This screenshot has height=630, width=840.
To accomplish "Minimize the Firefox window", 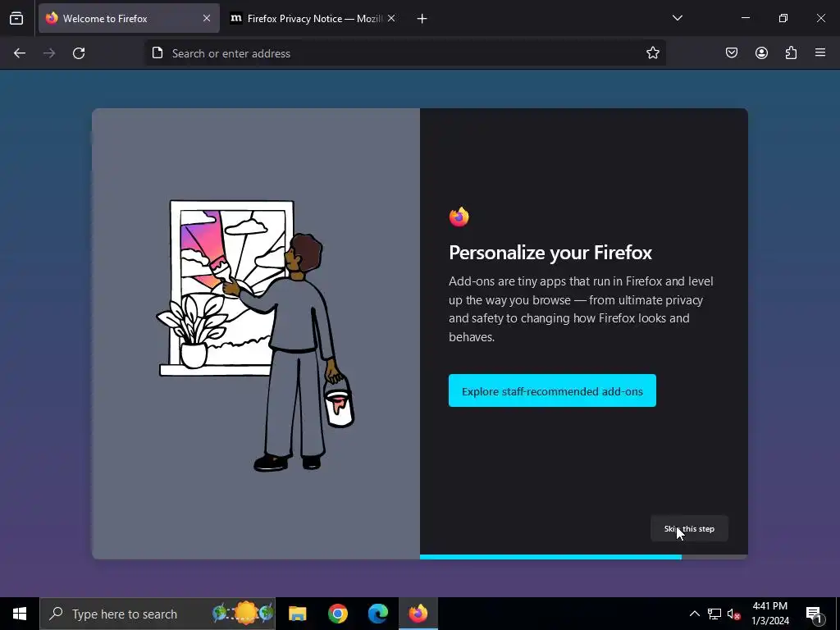I will pyautogui.click(x=745, y=18).
